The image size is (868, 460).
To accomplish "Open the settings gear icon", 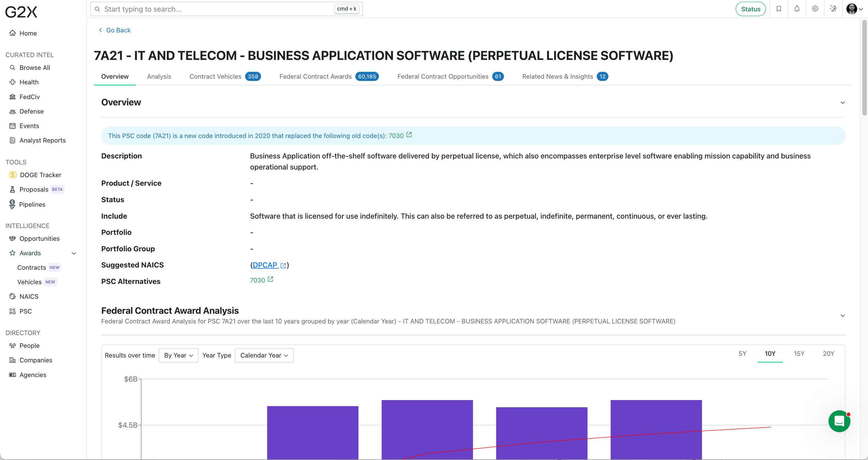I will [815, 9].
